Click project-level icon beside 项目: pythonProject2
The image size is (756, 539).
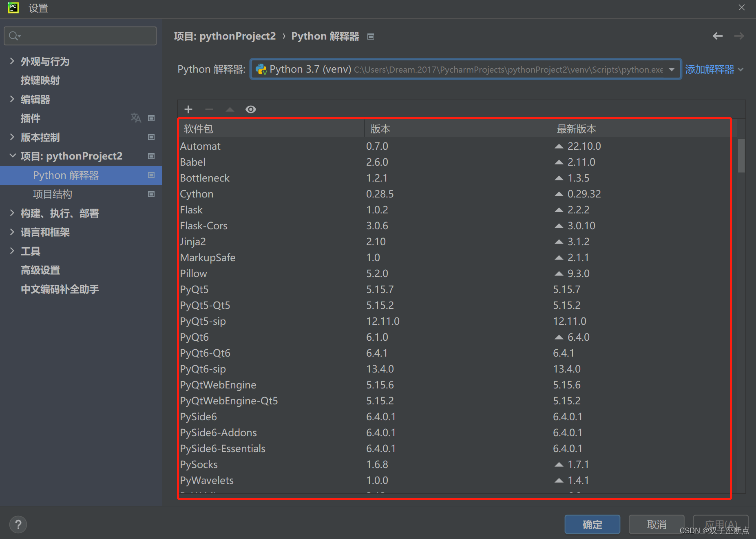coord(151,156)
